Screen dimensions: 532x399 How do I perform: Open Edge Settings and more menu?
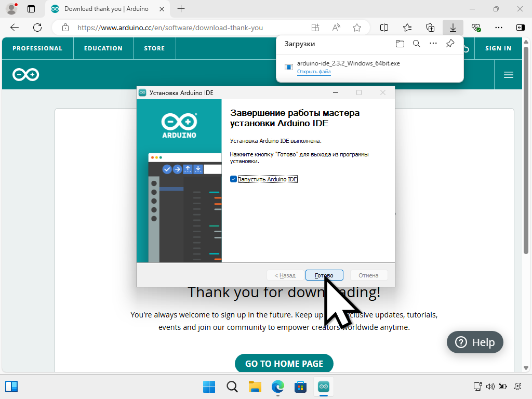[x=498, y=28]
